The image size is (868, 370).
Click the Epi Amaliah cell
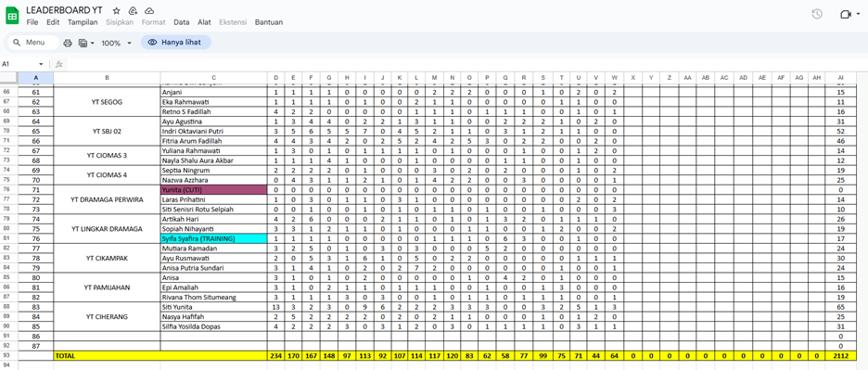pyautogui.click(x=213, y=287)
